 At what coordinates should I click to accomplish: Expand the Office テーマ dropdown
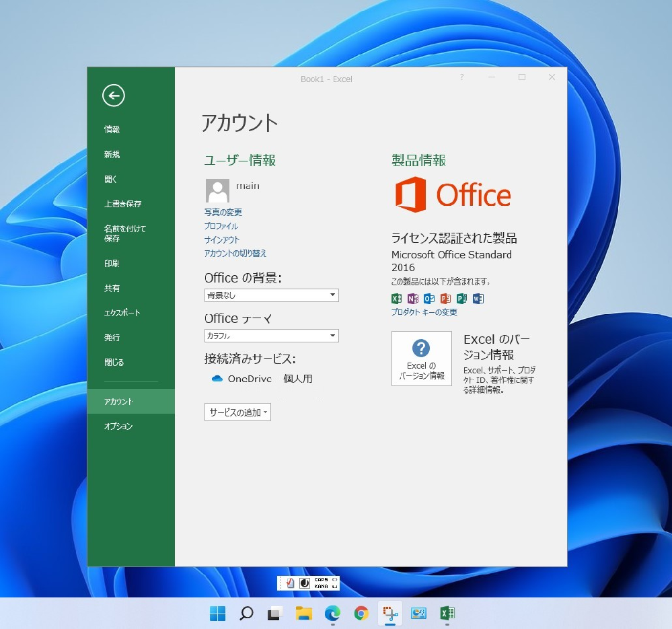[x=332, y=336]
